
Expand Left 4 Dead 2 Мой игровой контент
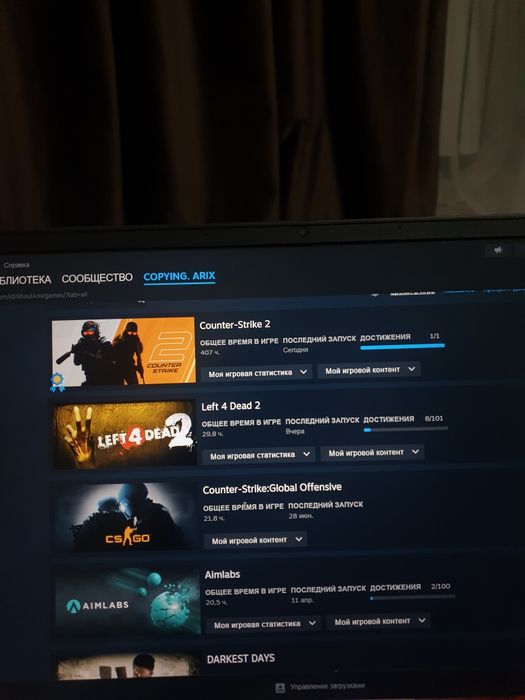click(x=372, y=453)
